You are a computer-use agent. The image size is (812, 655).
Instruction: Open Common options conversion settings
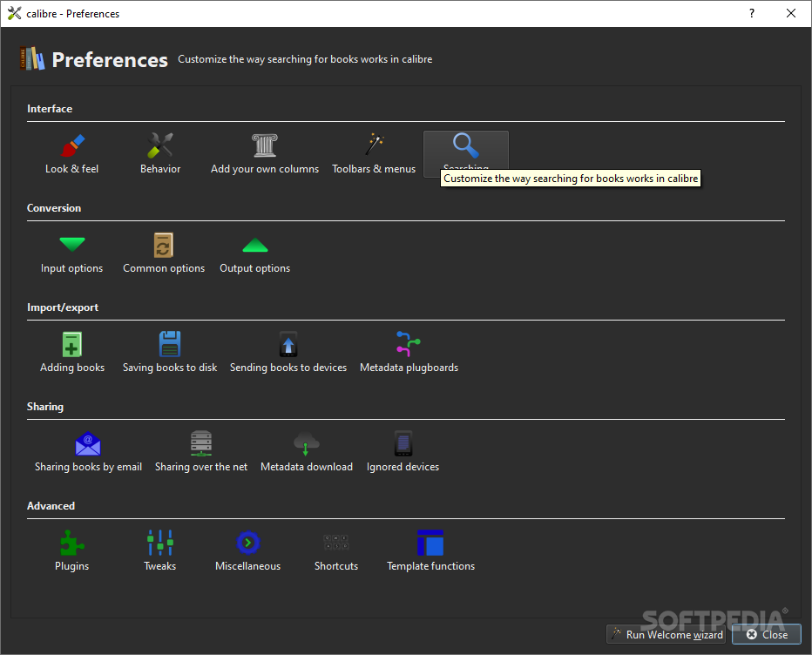click(164, 253)
